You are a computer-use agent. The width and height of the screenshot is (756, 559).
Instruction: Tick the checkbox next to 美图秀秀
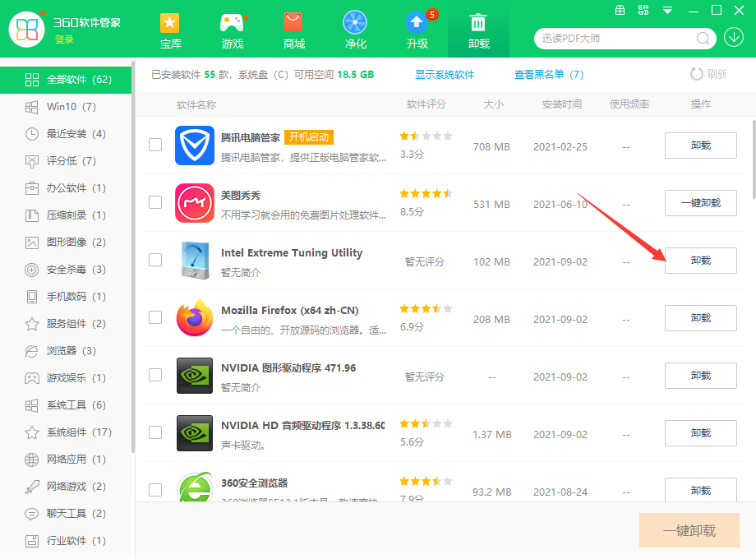(x=155, y=202)
